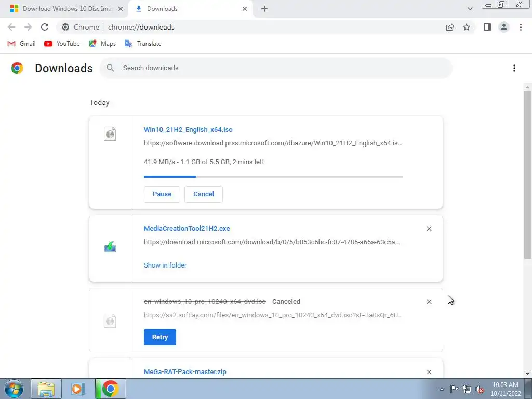Open Chrome's three-dot main menu
The image size is (532, 399).
coord(521,27)
